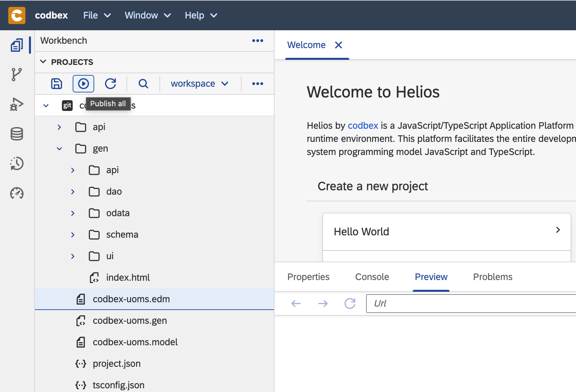Image resolution: width=576 pixels, height=392 pixels.
Task: Click the git badge icon of the project
Action: [x=67, y=106]
